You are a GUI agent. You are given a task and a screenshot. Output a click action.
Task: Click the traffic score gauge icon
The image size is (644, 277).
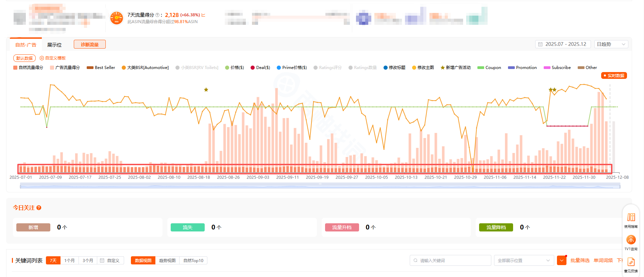point(117,18)
